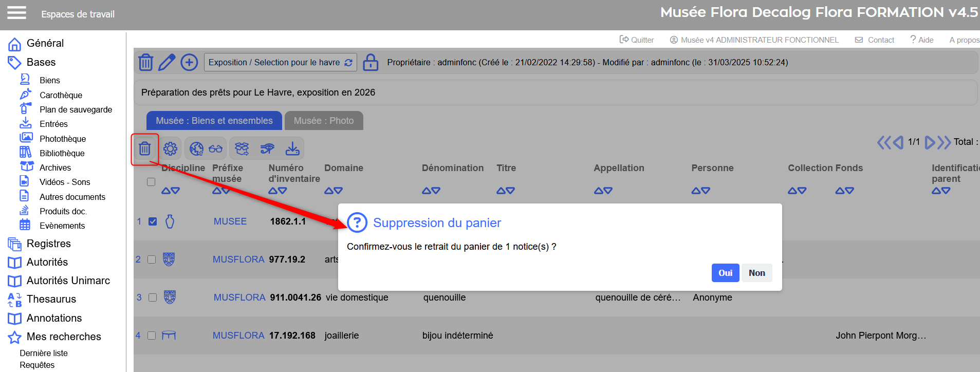Click the glasses view icon

pos(216,149)
